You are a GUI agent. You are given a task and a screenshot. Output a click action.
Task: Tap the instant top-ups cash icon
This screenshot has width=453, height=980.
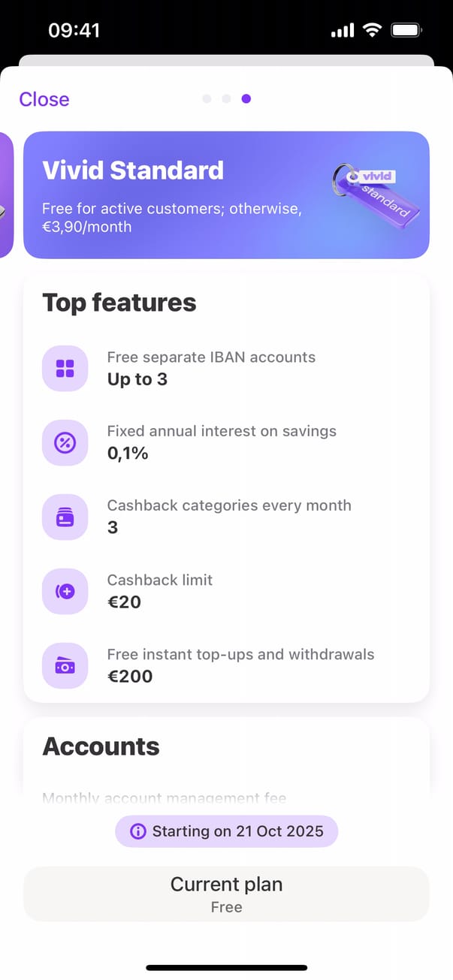[x=65, y=665]
